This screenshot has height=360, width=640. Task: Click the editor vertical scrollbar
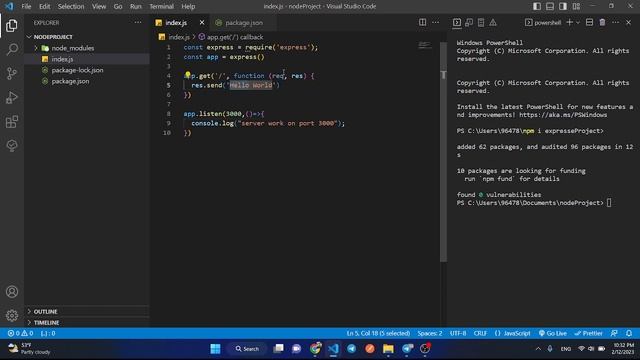click(443, 151)
